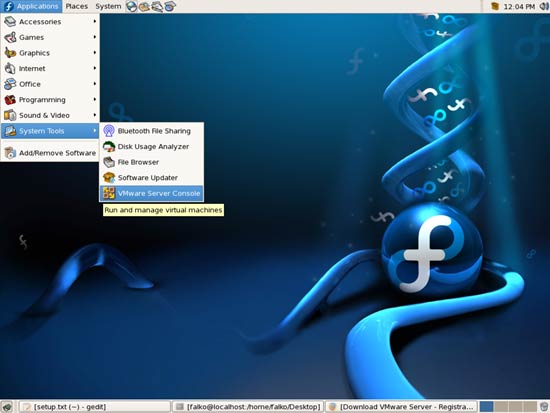Open the System menu
The width and height of the screenshot is (550, 413).
[108, 6]
